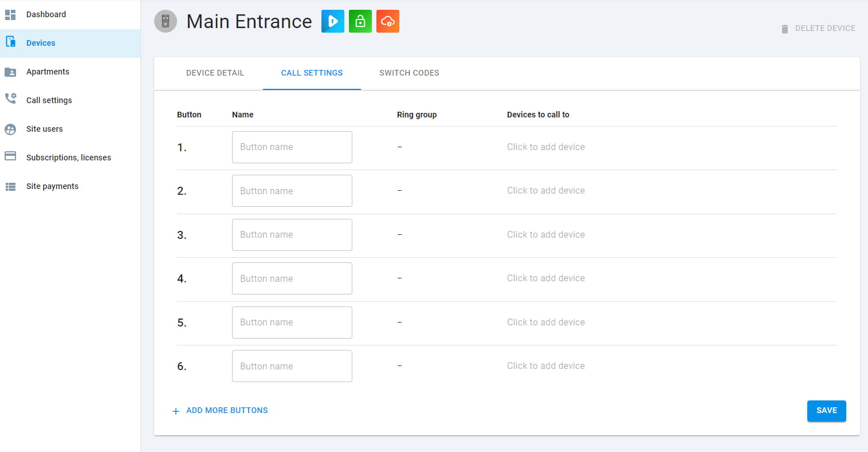Click the orange cloud settings icon
Screen dimensions: 868x452
pos(388,21)
